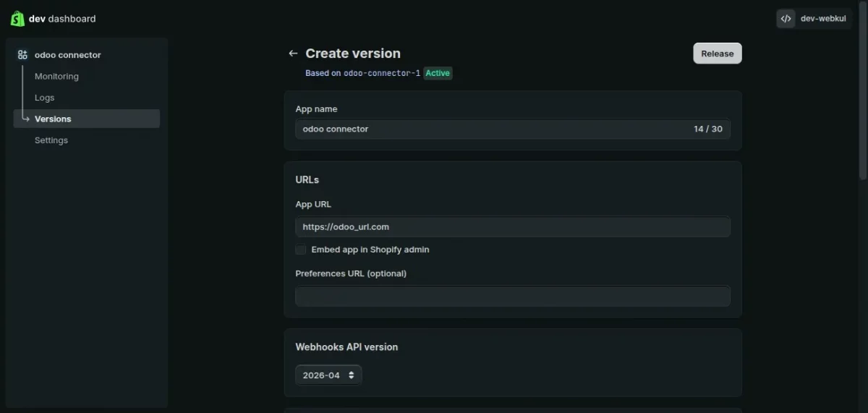Open the Webhooks API version 2026-04 dropdown
This screenshot has width=868, height=413.
328,375
